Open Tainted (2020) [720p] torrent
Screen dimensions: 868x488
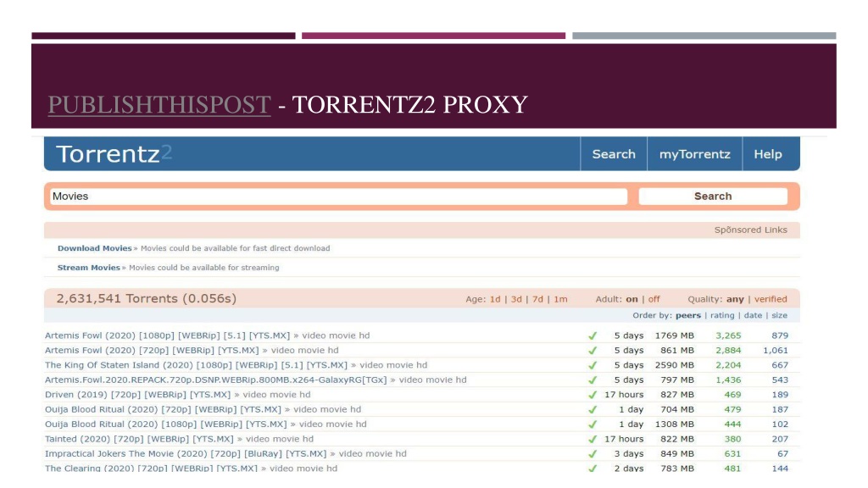[139, 439]
